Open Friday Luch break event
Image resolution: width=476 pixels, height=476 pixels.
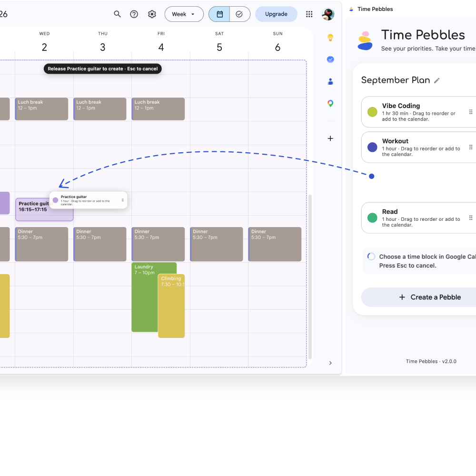coord(158,109)
